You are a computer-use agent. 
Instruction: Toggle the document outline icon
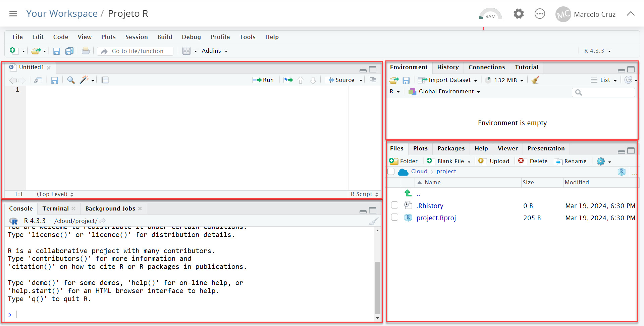tap(373, 80)
